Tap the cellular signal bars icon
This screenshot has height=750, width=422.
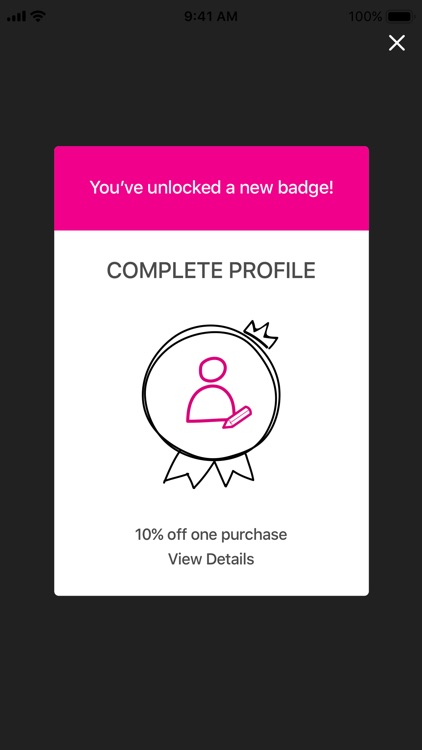[x=16, y=17]
